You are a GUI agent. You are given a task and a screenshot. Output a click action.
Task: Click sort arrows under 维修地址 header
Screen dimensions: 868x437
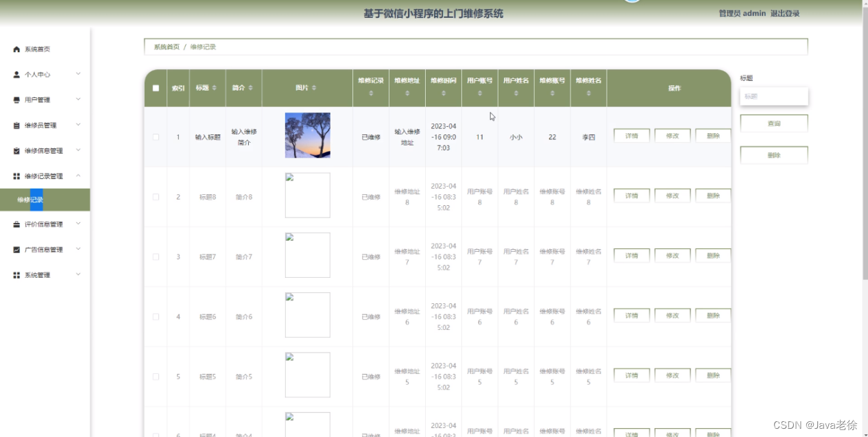pos(407,93)
